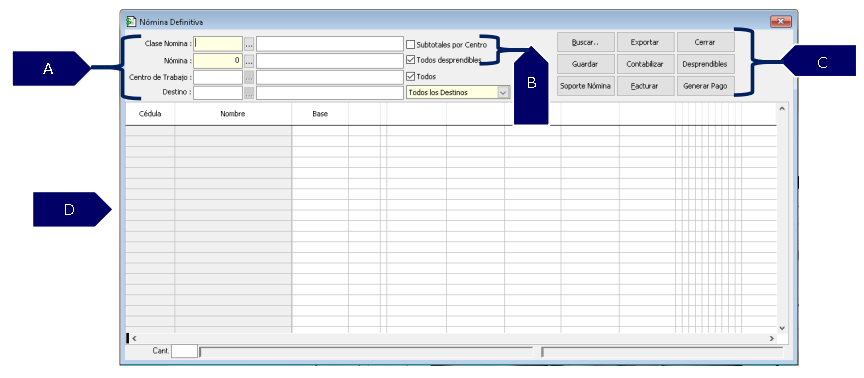Open lookup ellipsis beside Destino

pos(249,93)
